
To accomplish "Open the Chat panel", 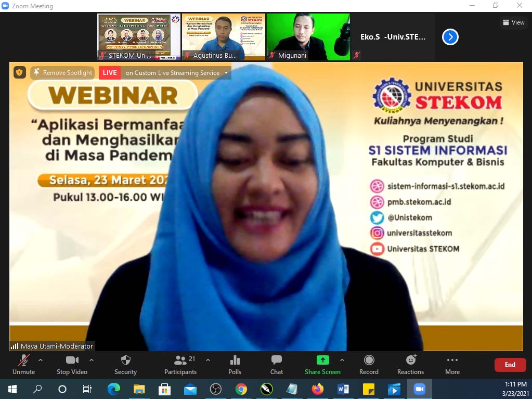I will [277, 365].
